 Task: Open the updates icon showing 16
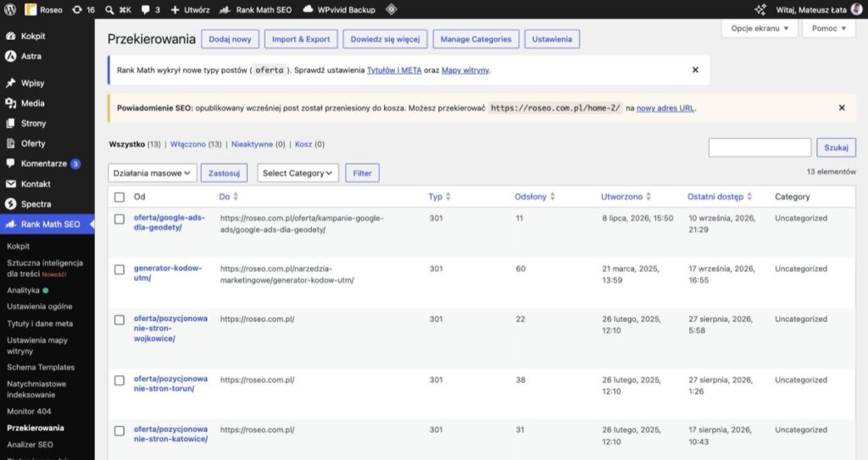77,9
